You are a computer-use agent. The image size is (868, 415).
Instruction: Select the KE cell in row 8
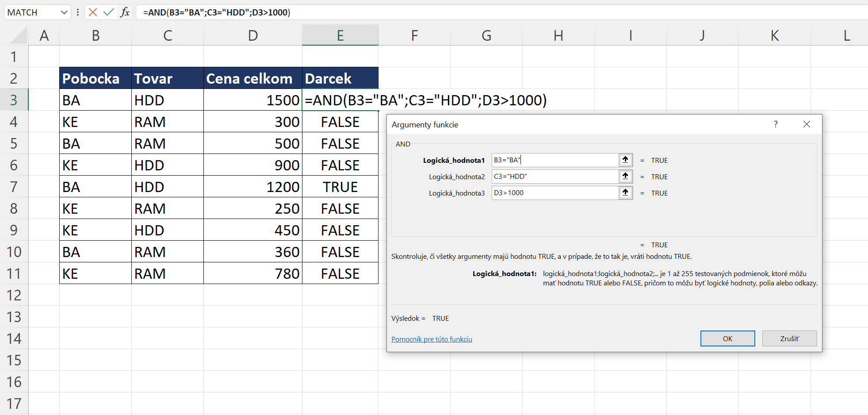(x=96, y=208)
